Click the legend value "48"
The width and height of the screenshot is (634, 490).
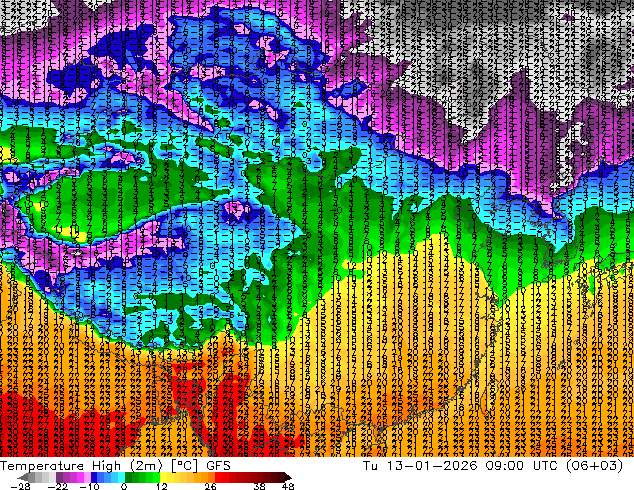pyautogui.click(x=288, y=486)
